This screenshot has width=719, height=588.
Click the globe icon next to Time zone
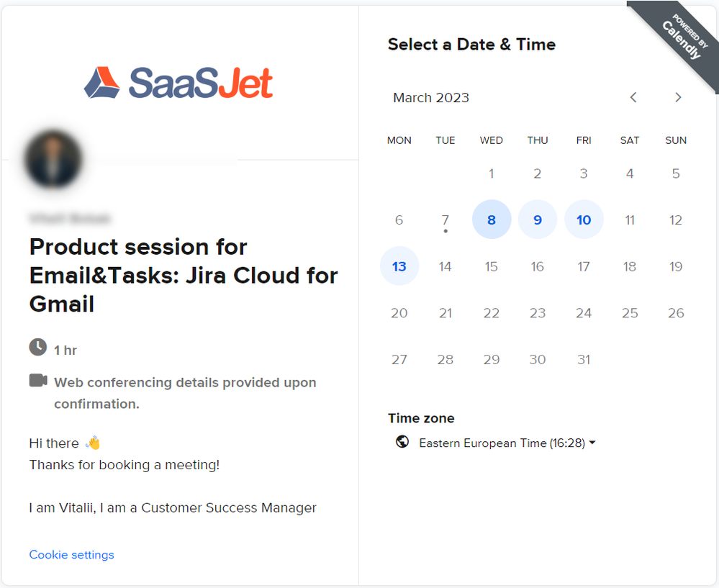[403, 443]
